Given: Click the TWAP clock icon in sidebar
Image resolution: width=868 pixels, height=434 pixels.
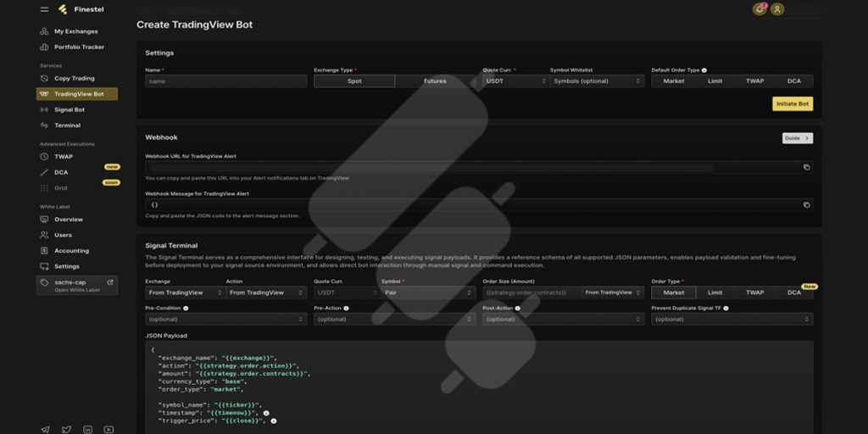Looking at the screenshot, I should [44, 157].
